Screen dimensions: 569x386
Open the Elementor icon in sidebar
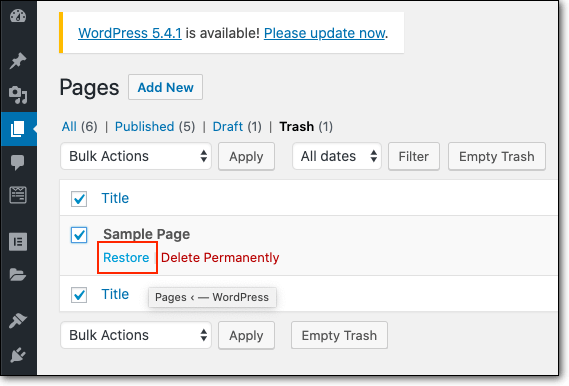coord(18,242)
